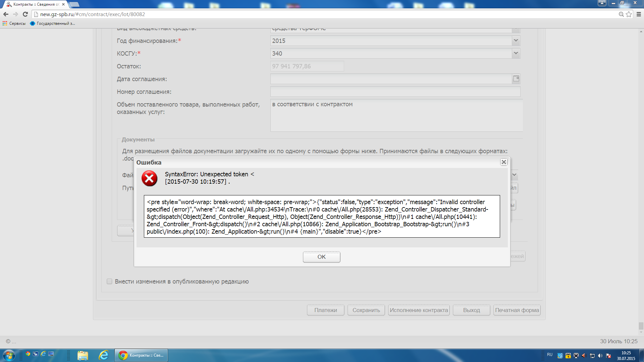Expand Год финансирования dropdown
This screenshot has width=644, height=362.
point(516,41)
